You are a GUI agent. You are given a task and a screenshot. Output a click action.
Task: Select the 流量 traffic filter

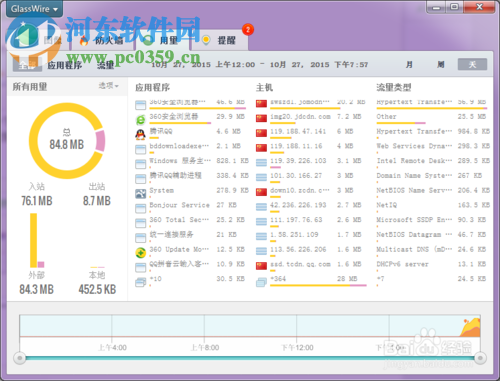(x=105, y=65)
